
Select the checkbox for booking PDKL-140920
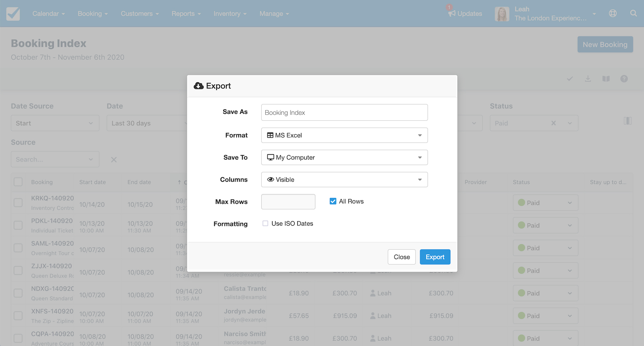click(18, 225)
